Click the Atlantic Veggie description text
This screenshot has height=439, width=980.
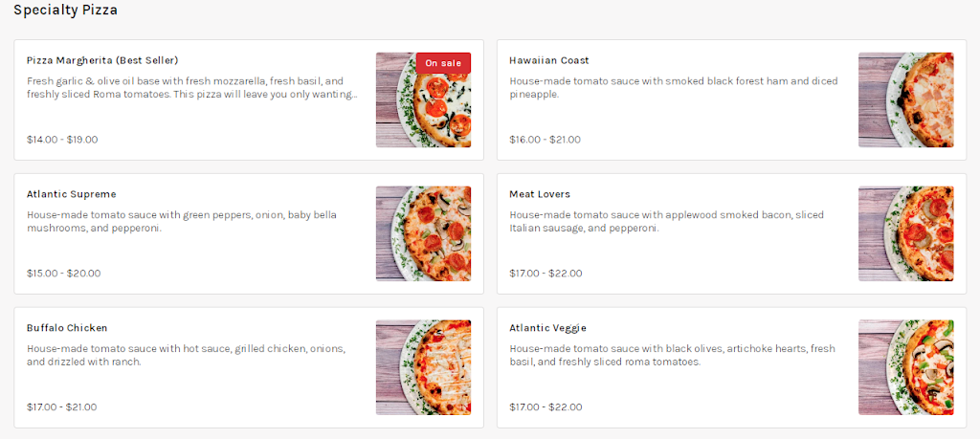point(672,356)
